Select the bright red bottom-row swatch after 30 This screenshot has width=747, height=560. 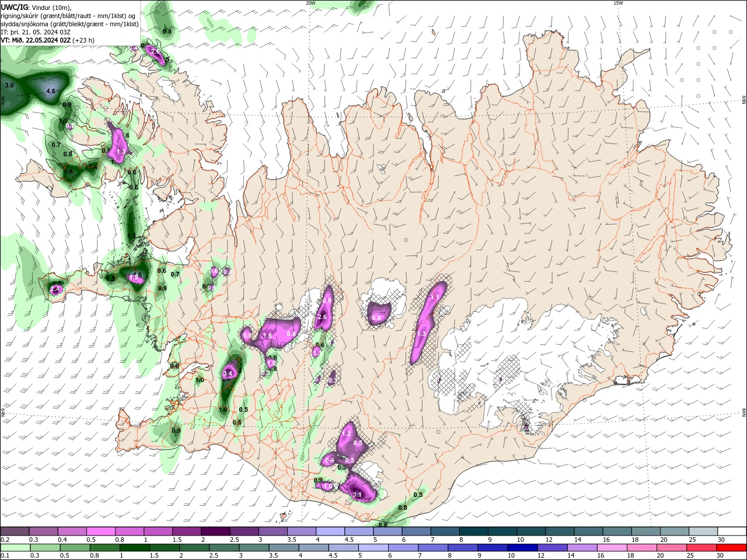(x=731, y=548)
